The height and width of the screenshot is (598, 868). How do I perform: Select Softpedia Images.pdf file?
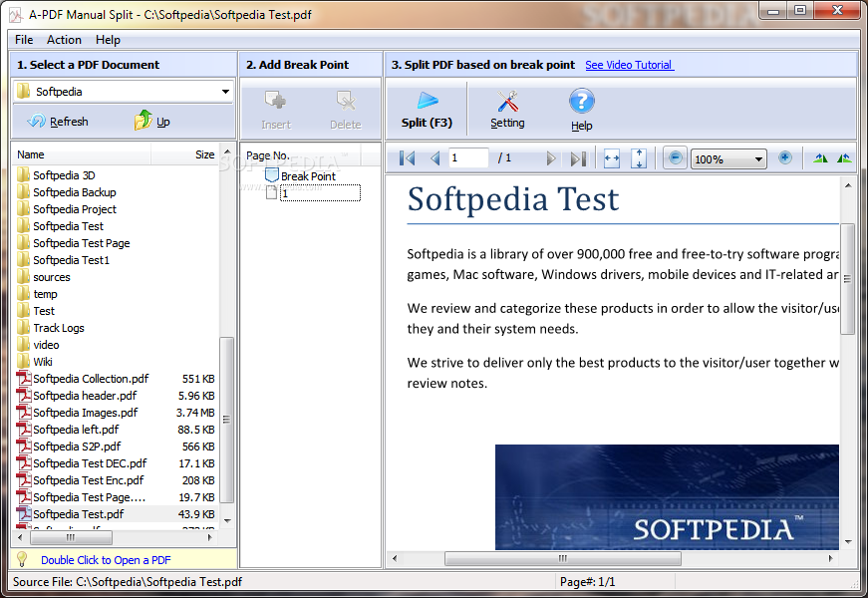click(x=86, y=413)
